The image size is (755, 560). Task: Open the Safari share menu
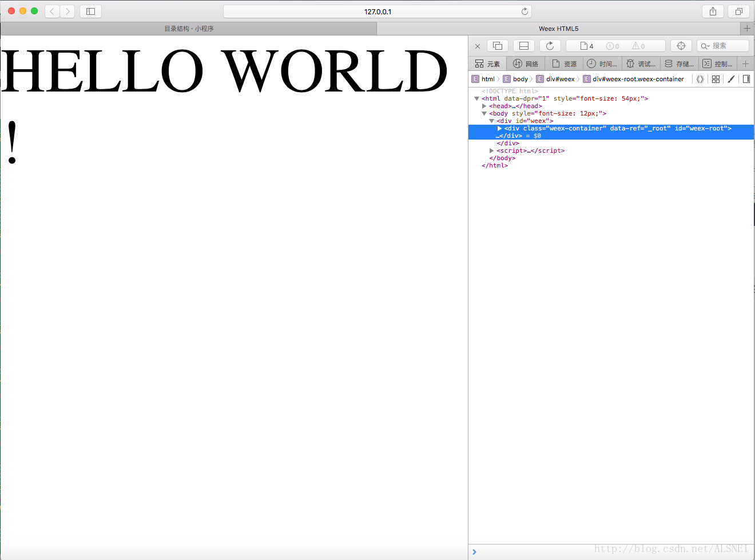pos(713,11)
